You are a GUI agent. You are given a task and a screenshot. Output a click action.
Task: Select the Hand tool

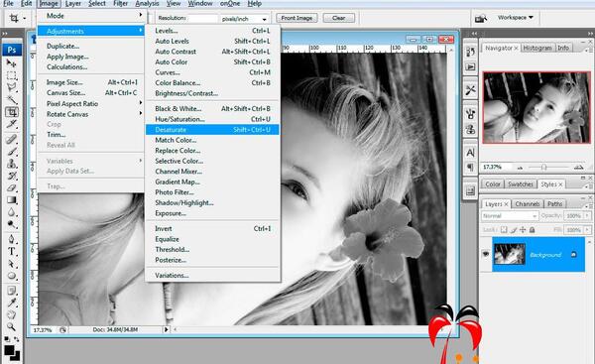coord(11,314)
